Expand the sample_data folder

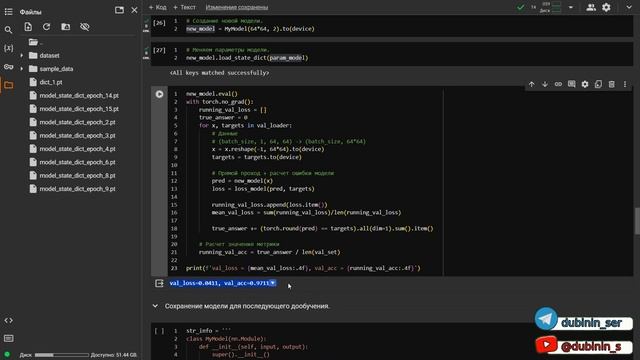[x=22, y=69]
